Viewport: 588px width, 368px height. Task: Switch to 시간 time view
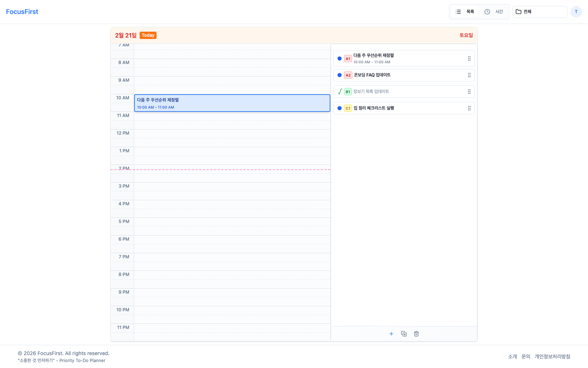(x=494, y=12)
